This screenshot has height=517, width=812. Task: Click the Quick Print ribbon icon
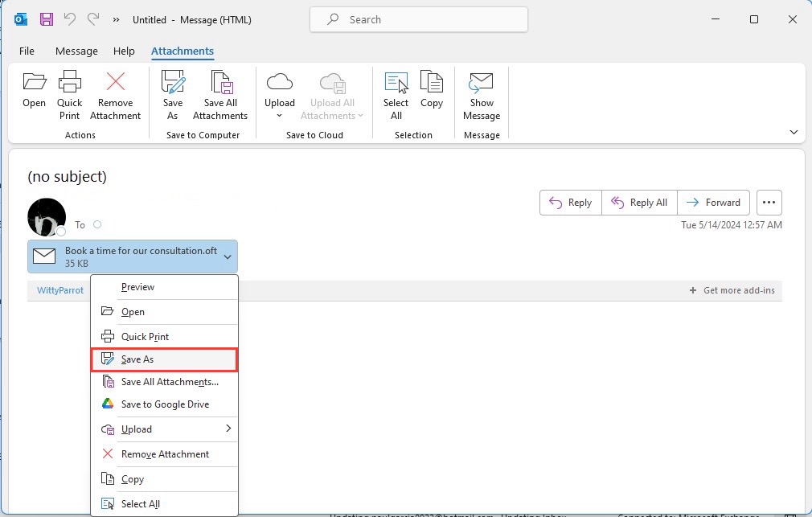[69, 81]
